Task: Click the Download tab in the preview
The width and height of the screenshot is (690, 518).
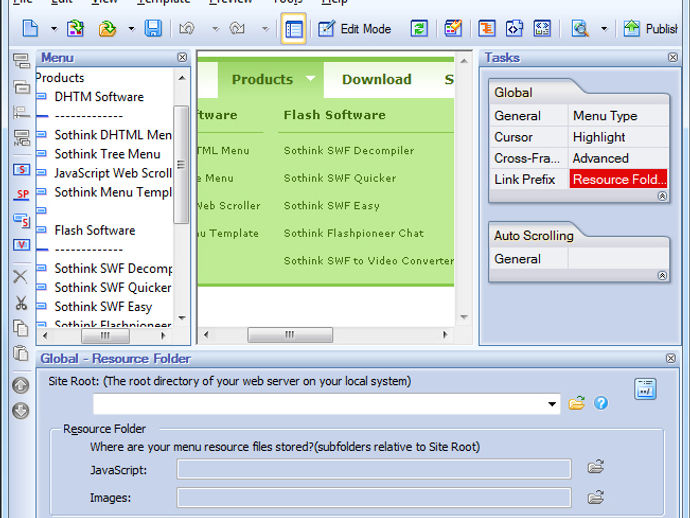Action: [x=377, y=80]
